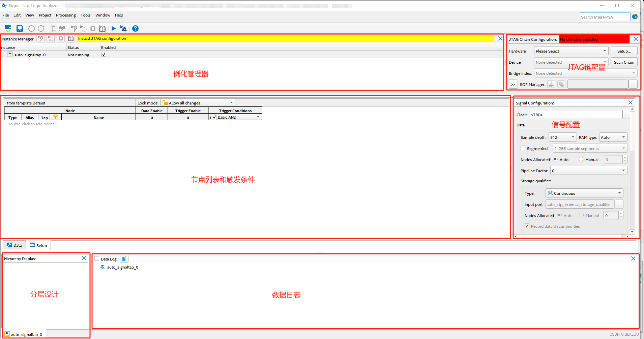Switch to the Setup tab

click(38, 245)
